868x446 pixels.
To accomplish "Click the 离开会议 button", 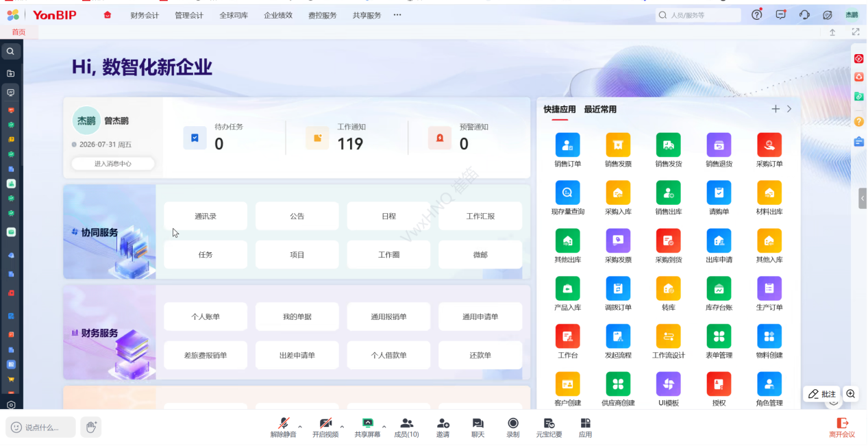I will point(843,428).
